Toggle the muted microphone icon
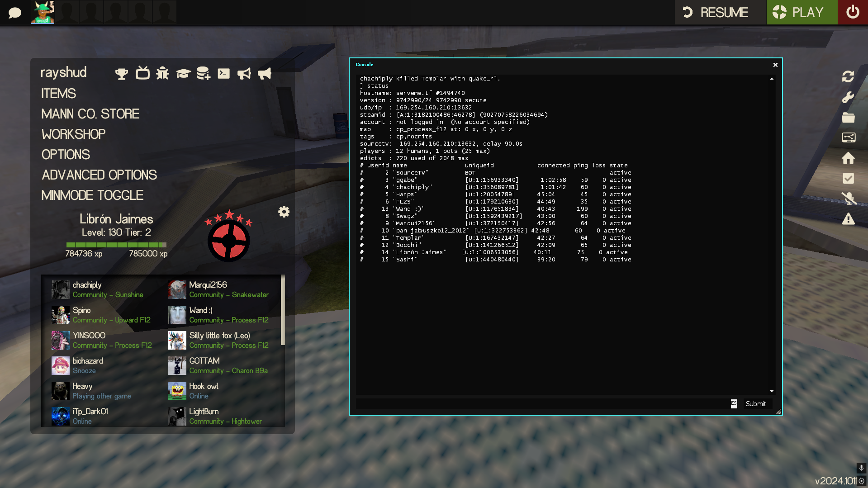Viewport: 868px width, 488px height. pos(848,199)
